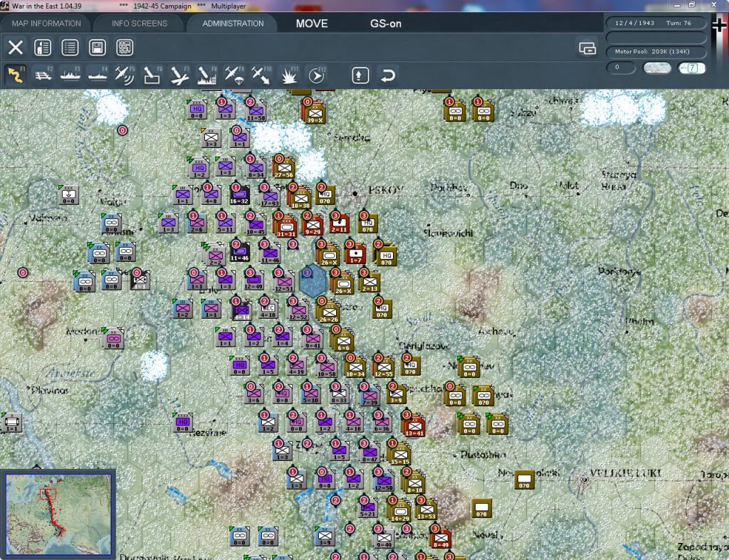The width and height of the screenshot is (729, 560).
Task: Select the F10 air transfer plane icon
Action: (261, 75)
